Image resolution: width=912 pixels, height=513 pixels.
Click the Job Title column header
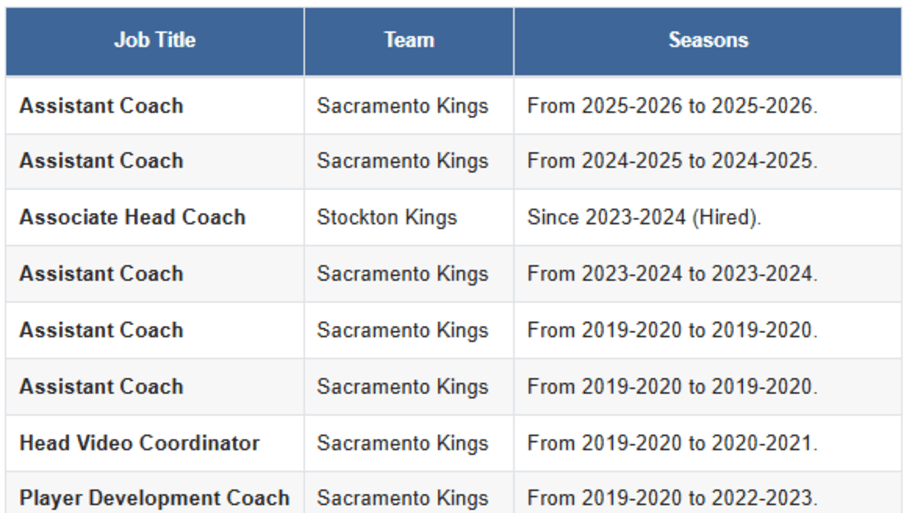155,40
